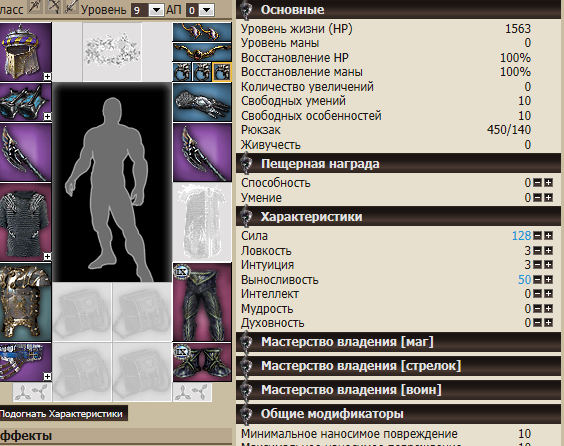Decrease Выносливость with the minus button

coord(537,279)
